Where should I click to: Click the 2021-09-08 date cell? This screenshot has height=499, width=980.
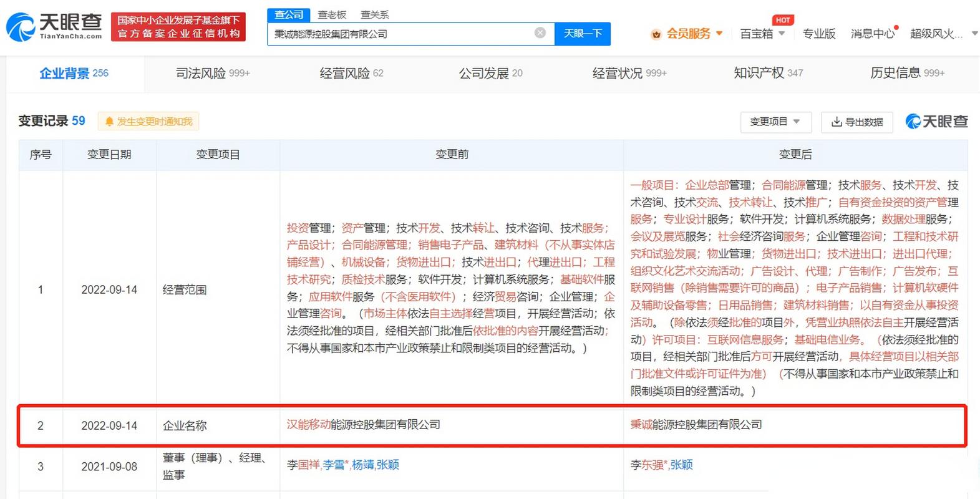[x=109, y=467]
